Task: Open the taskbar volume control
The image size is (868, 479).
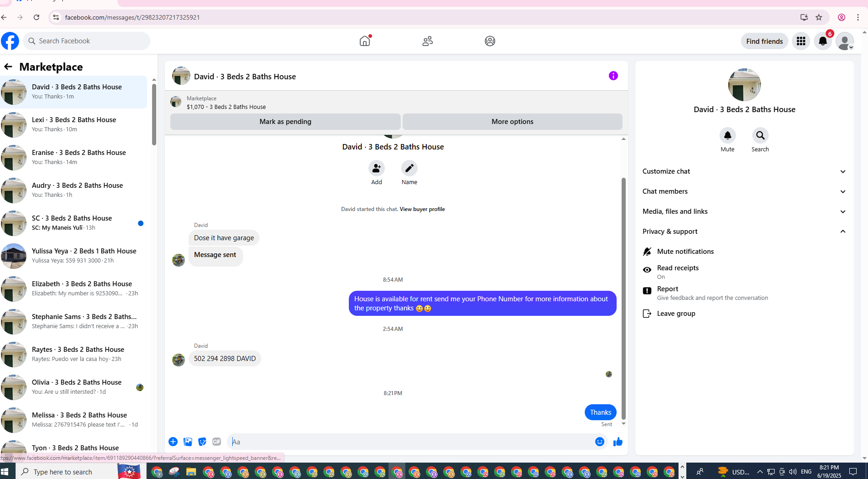Action: click(x=793, y=472)
